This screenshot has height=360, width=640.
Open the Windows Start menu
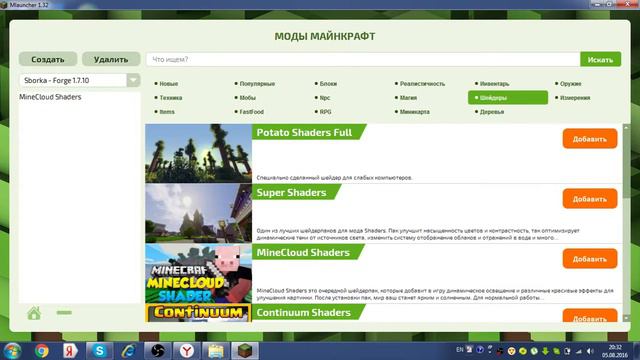[x=12, y=351]
